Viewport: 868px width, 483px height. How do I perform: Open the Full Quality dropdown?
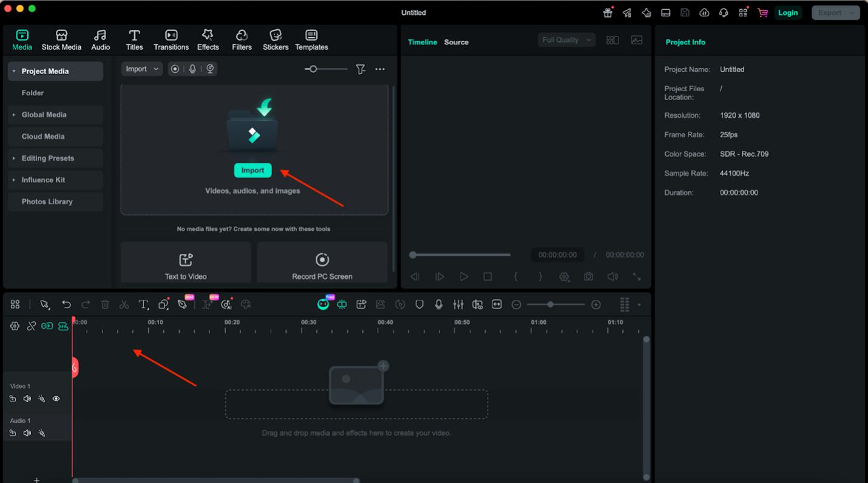pos(566,40)
